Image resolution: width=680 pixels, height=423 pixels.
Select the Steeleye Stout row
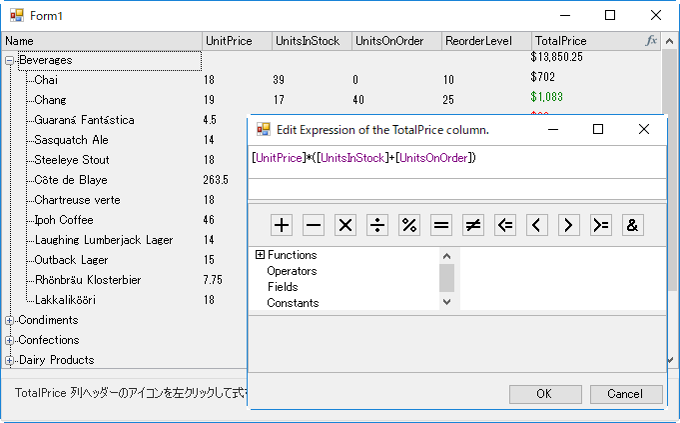point(72,160)
